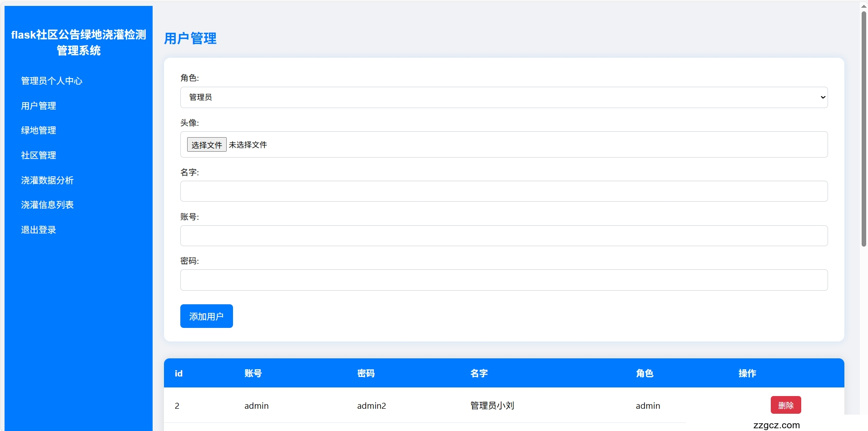Click into the 账号 account field

coord(503,236)
